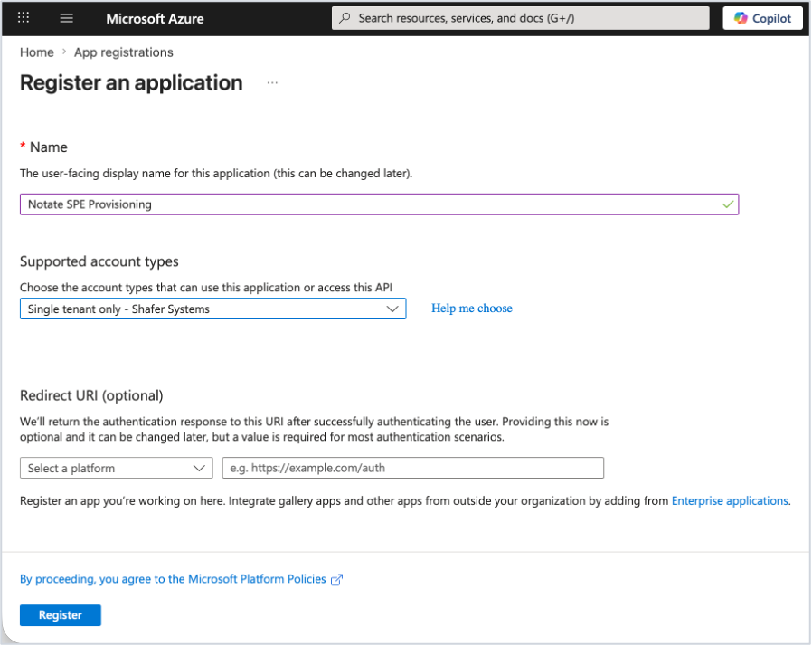Click the Microsoft Azure portal title
This screenshot has width=812, height=646.
point(155,19)
